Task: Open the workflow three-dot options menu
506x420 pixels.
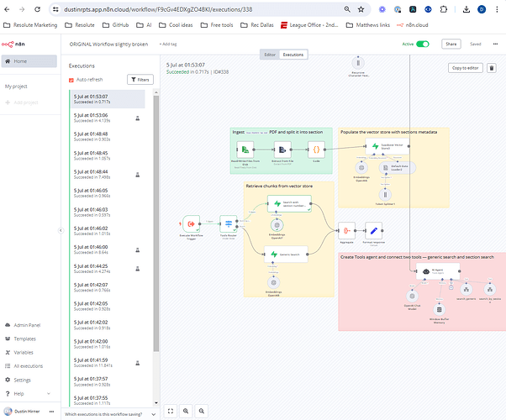Action: pos(495,44)
